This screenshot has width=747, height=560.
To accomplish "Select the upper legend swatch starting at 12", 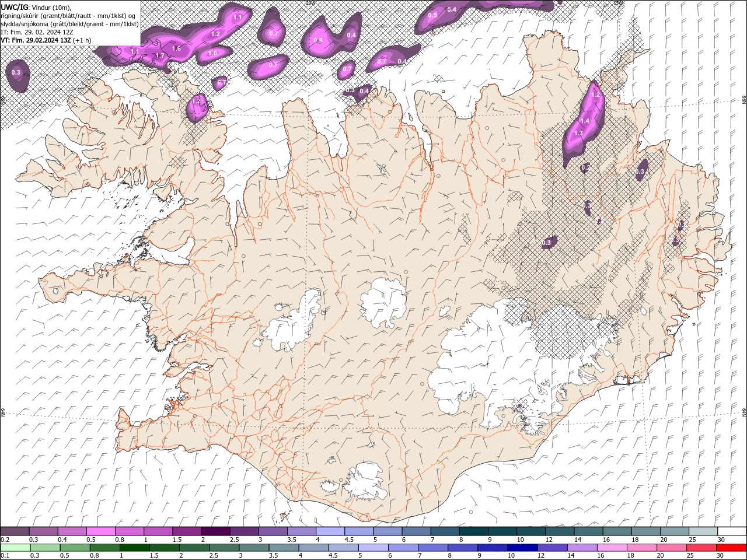I will pos(559,531).
